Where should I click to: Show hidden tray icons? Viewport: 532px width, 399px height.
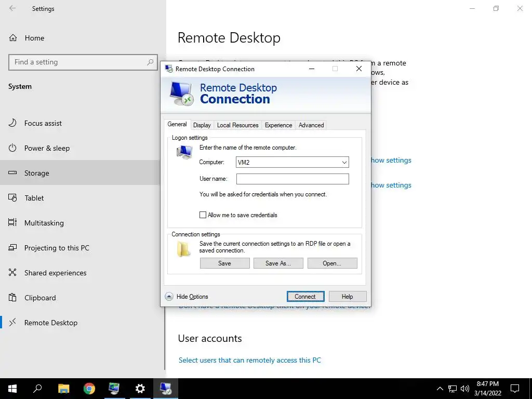440,389
